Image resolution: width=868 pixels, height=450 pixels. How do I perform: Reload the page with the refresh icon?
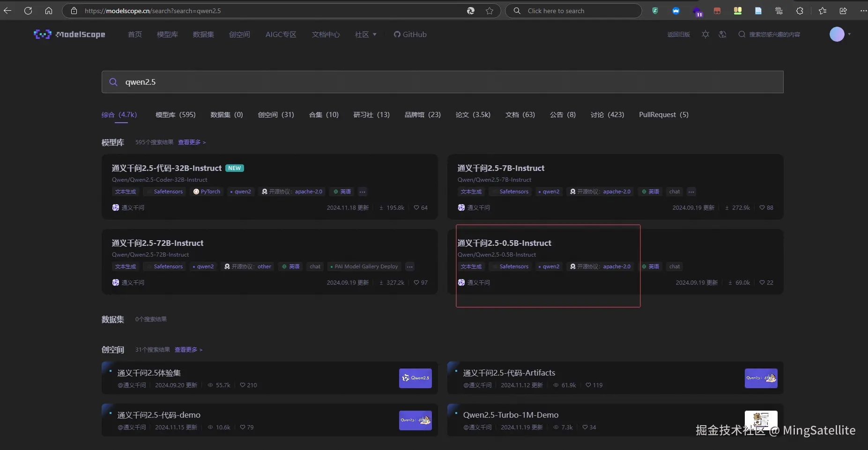[28, 11]
